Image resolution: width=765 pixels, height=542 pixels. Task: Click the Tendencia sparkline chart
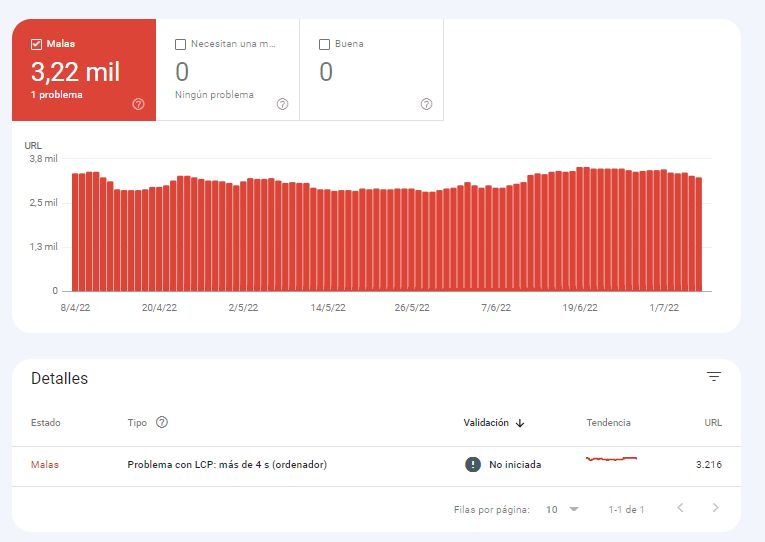click(x=611, y=459)
